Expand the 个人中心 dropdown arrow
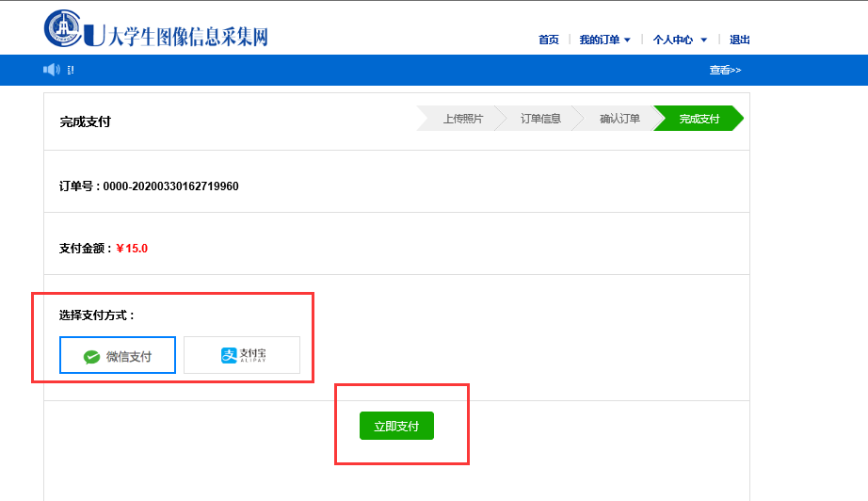The width and height of the screenshot is (868, 501). click(703, 40)
